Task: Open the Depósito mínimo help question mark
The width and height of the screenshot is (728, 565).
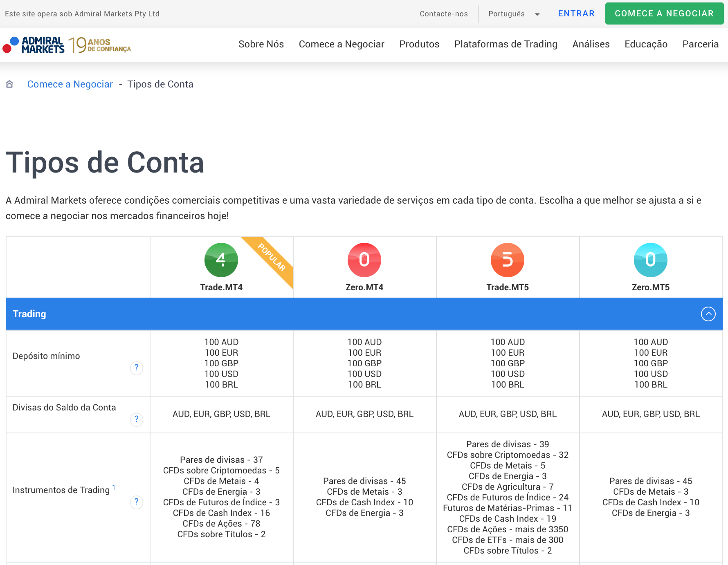Action: (x=137, y=368)
